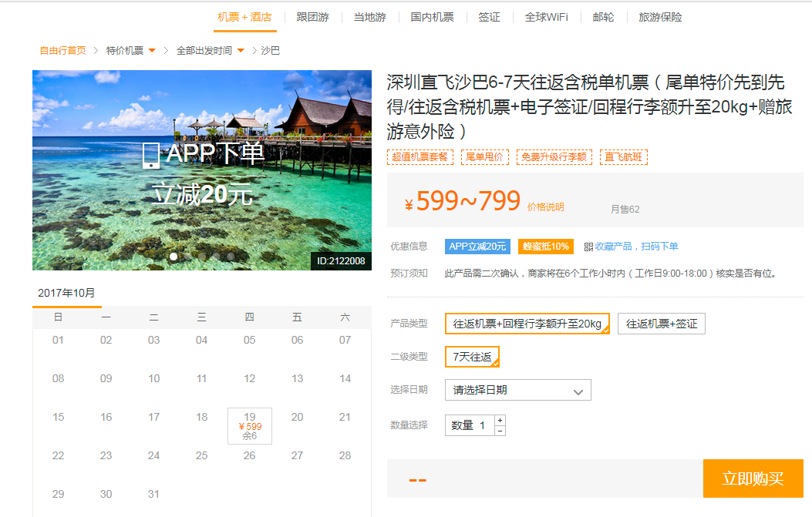Click the QR code scan icon

(588, 247)
